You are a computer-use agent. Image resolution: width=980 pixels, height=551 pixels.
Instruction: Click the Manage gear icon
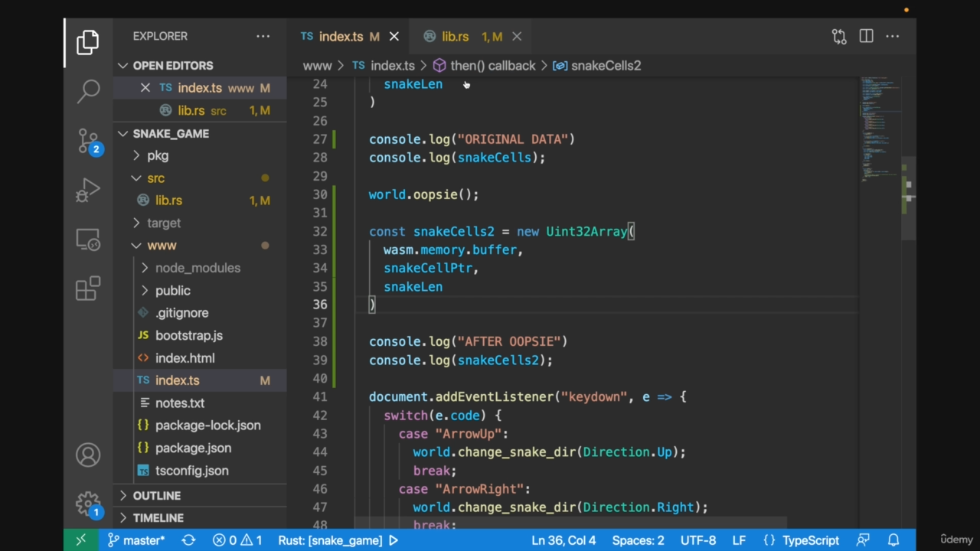pyautogui.click(x=88, y=503)
